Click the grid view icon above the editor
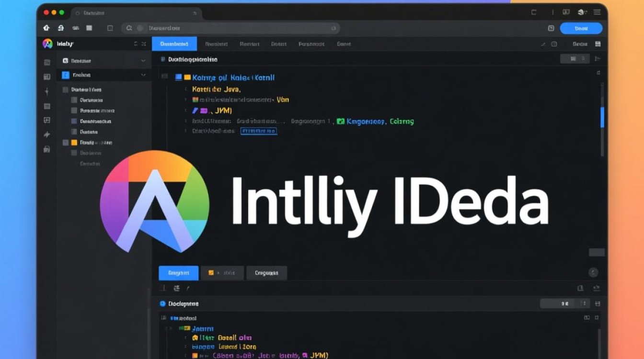This screenshot has width=644, height=359. click(574, 58)
